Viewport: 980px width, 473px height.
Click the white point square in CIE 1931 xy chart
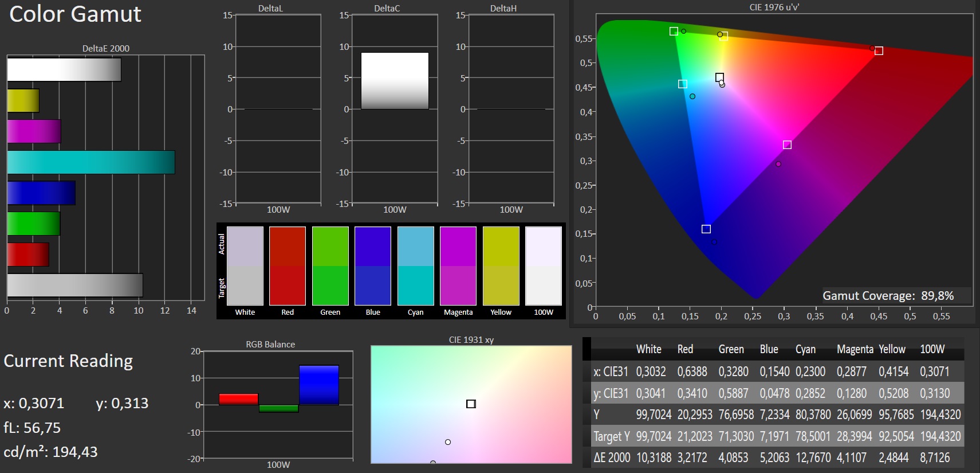point(471,404)
